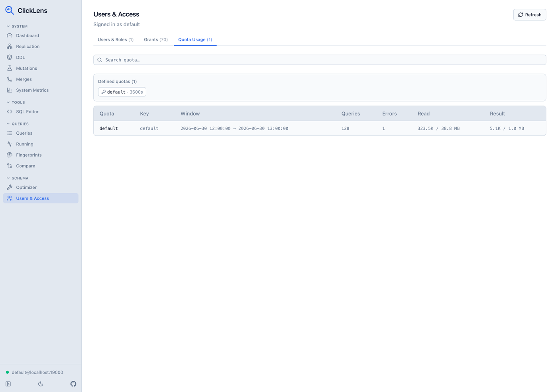Click default@localhost:19000 connection label
Viewport: 558px width, 392px height.
coord(37,372)
